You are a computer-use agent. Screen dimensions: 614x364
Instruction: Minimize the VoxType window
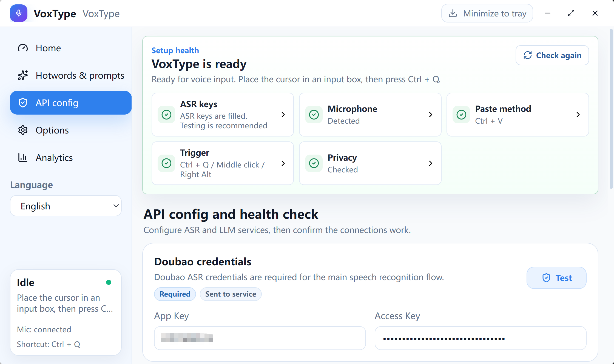pos(548,13)
